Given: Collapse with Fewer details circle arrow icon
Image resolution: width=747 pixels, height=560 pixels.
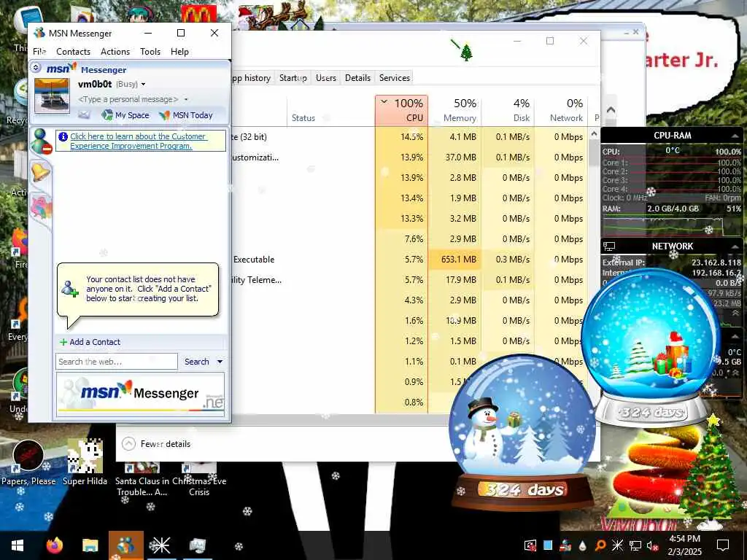Looking at the screenshot, I should coord(128,444).
